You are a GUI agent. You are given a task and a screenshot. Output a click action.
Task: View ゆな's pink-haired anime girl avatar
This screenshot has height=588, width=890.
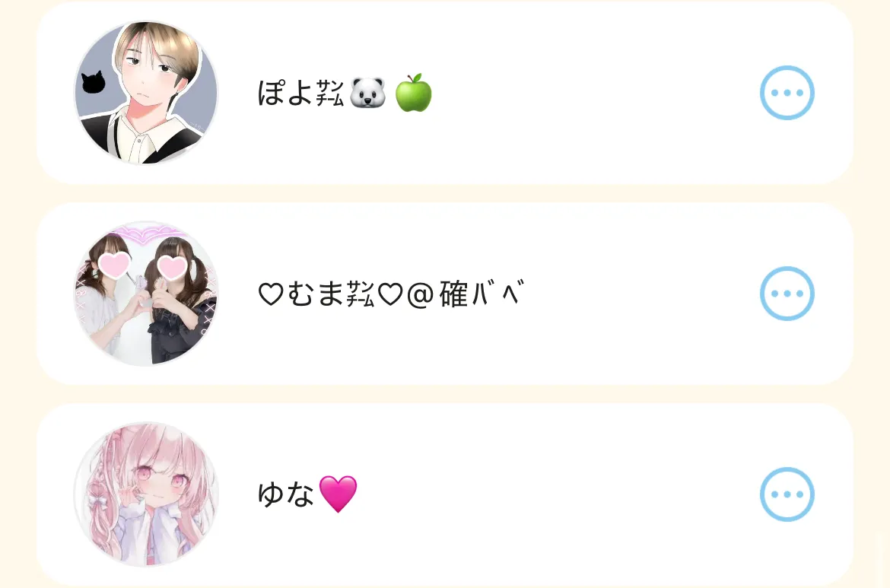(x=147, y=494)
